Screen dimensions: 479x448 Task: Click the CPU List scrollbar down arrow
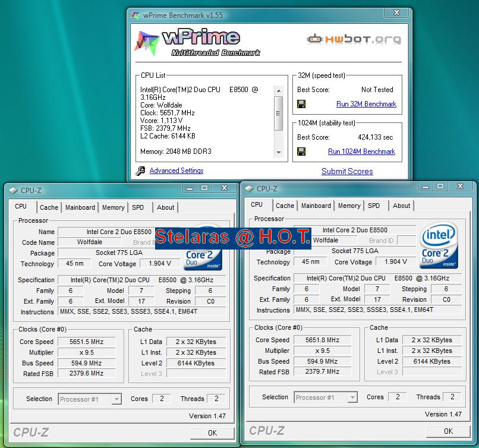point(278,152)
